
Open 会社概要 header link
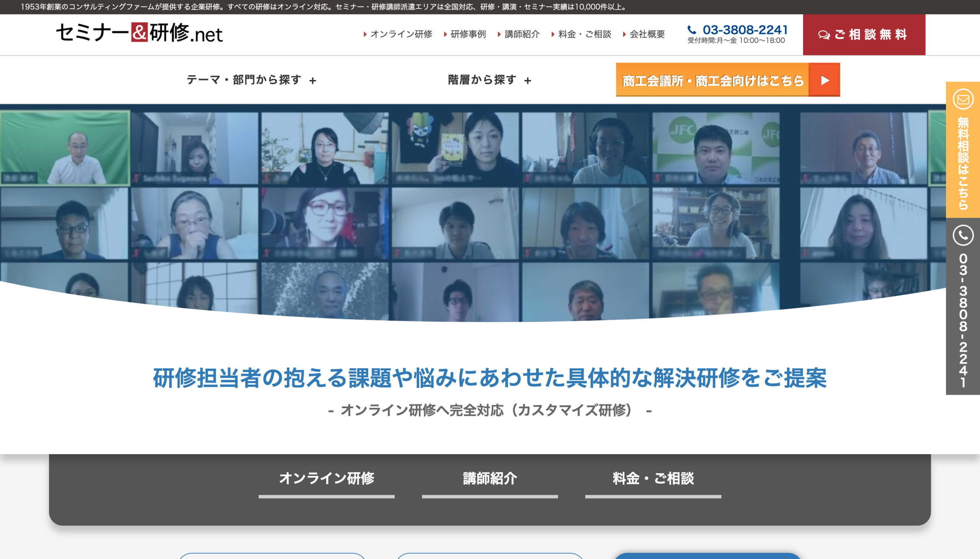pyautogui.click(x=647, y=34)
